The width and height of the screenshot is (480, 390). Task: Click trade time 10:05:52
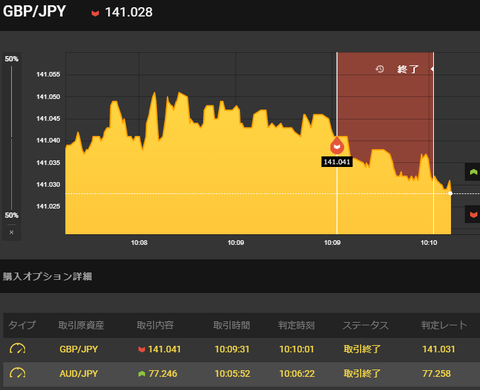coord(232,373)
